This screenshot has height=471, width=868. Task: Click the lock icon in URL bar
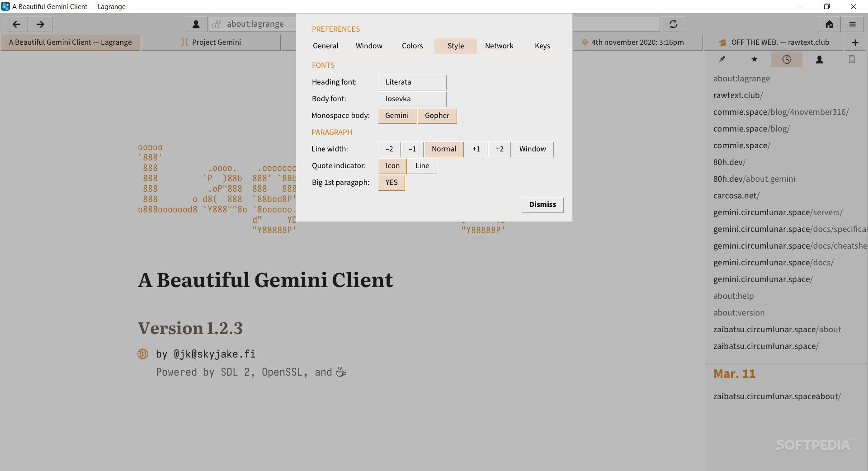[217, 24]
